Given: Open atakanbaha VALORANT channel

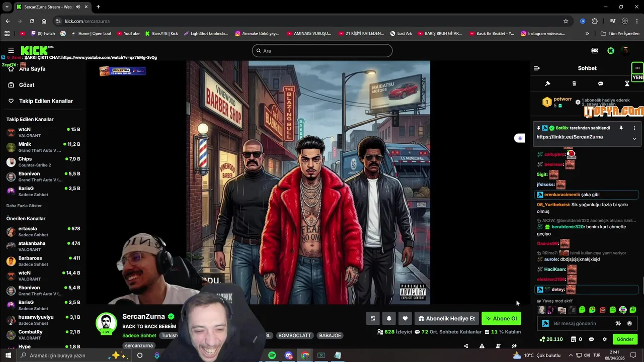Looking at the screenshot, I should coord(43,246).
